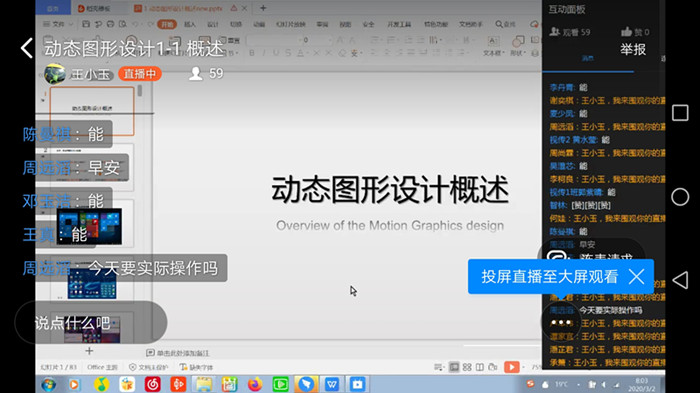
Task: Select the 动画 ribbon tab
Action: 259,24
